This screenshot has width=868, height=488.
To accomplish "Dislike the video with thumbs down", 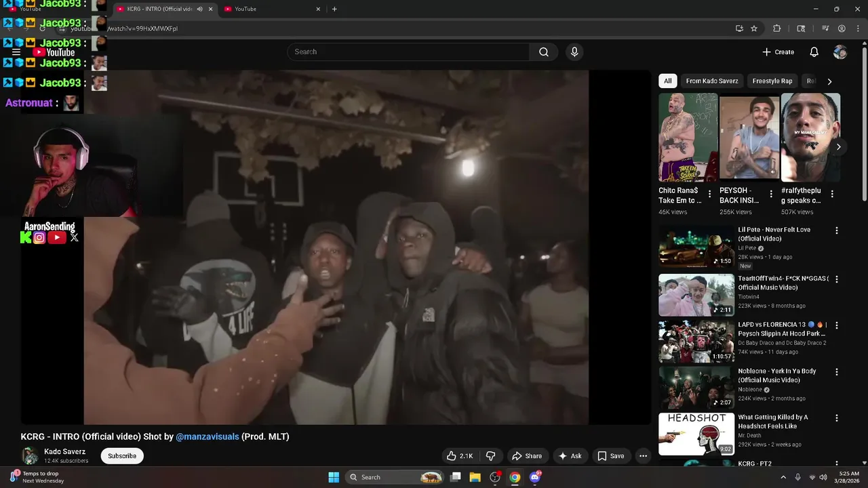I will 491,456.
